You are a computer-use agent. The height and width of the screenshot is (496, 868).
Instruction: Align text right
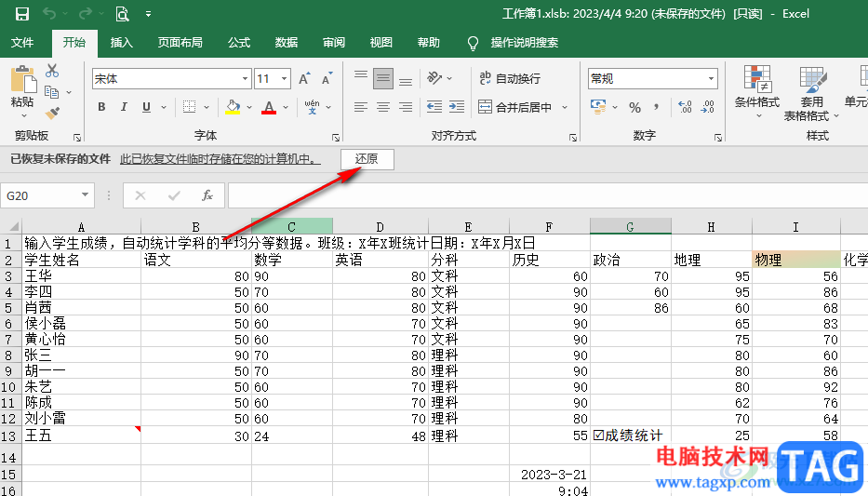click(x=406, y=107)
